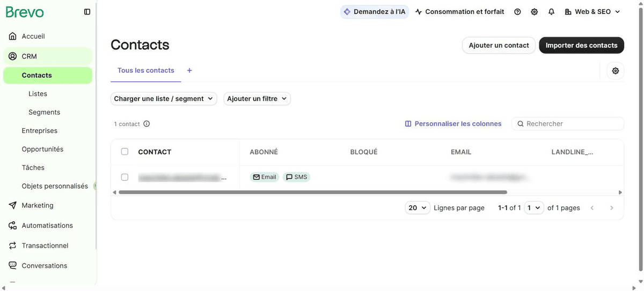The image size is (644, 291).
Task: Click the blurred contact name in first row
Action: click(182, 177)
